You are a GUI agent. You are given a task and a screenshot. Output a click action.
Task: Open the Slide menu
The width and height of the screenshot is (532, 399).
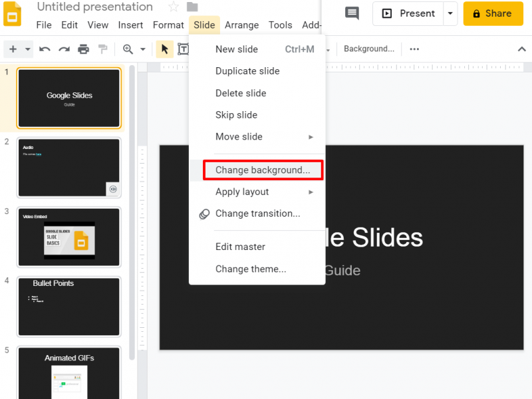[x=204, y=25]
